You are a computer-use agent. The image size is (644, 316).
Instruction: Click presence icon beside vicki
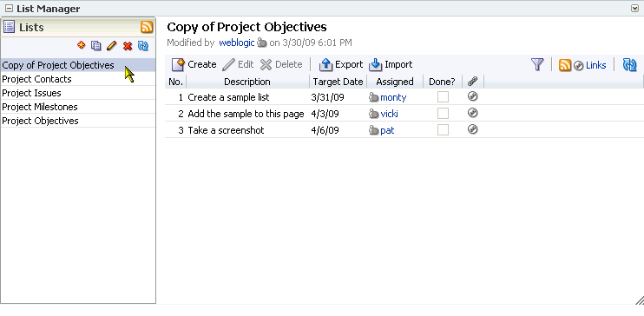[x=373, y=114]
